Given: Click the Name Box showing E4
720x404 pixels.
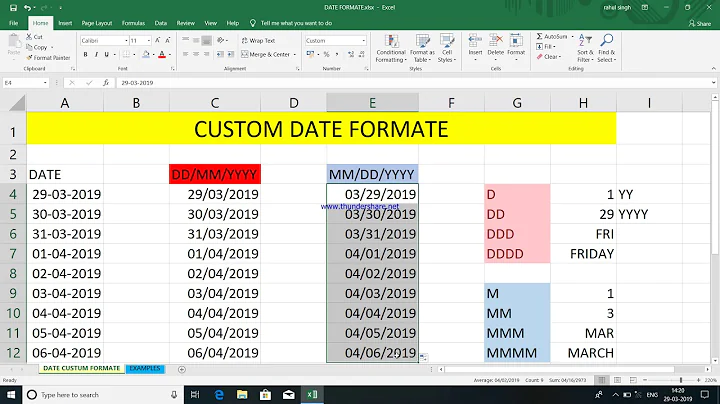Looking at the screenshot, I should [22, 83].
